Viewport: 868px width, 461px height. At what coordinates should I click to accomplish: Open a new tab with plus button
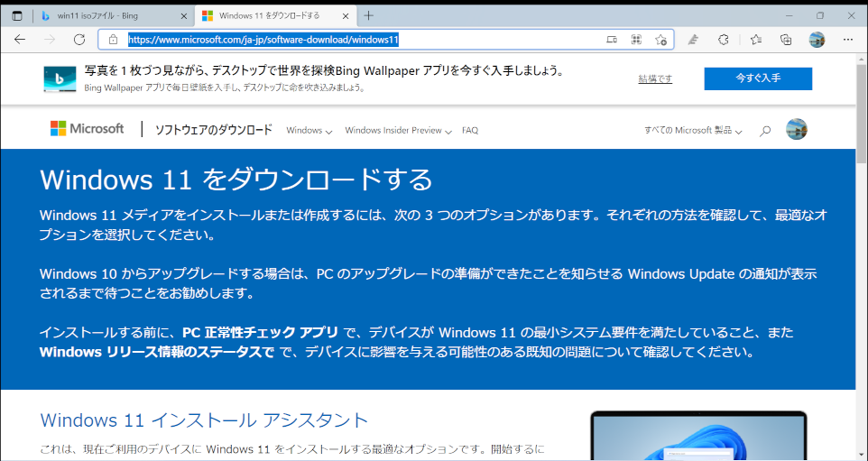[368, 15]
